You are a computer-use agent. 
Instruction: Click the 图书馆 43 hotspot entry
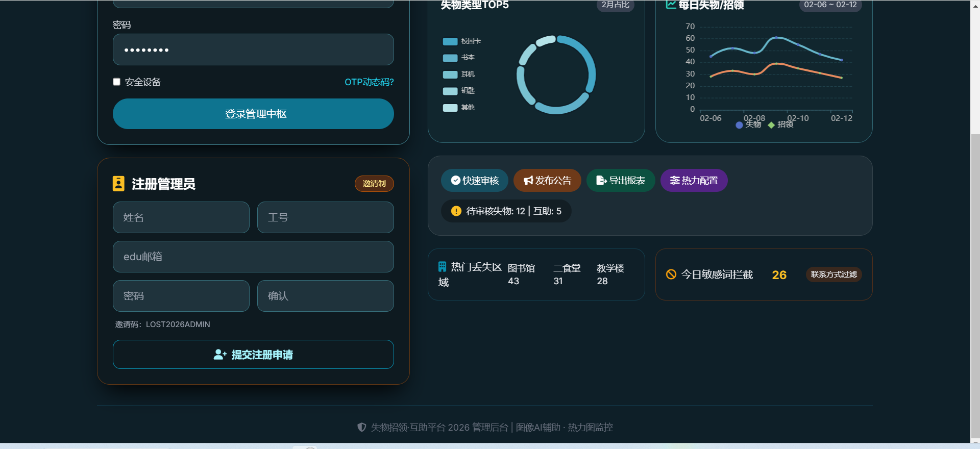click(521, 275)
